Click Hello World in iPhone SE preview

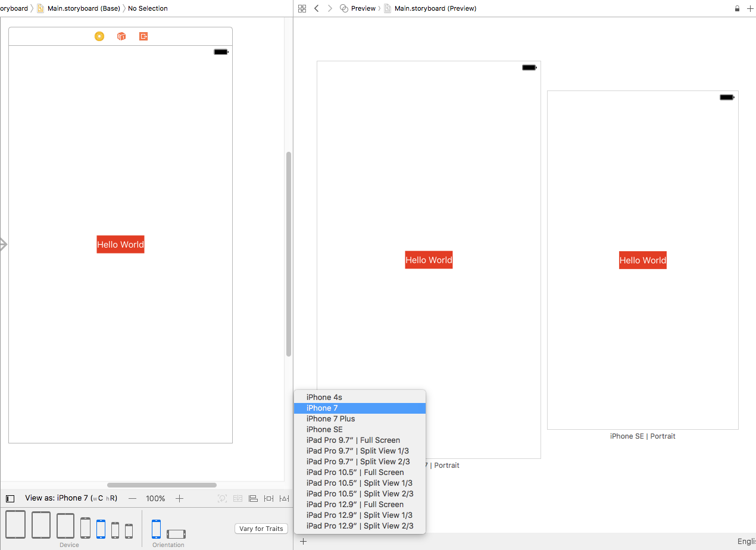[642, 260]
